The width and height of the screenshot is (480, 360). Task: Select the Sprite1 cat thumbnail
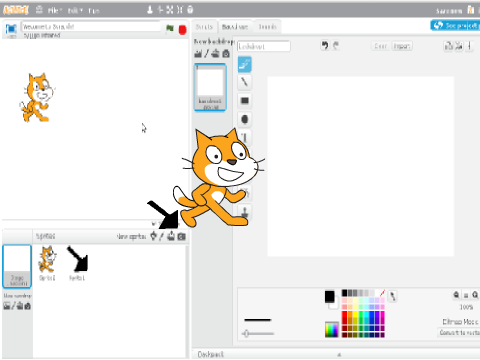[x=47, y=263]
